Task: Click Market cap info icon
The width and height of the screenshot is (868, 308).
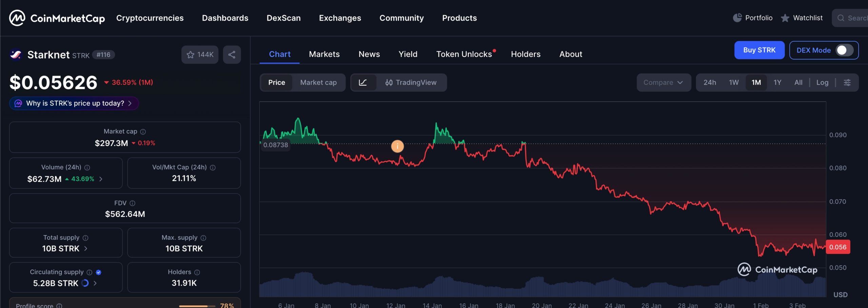Action: [x=143, y=131]
